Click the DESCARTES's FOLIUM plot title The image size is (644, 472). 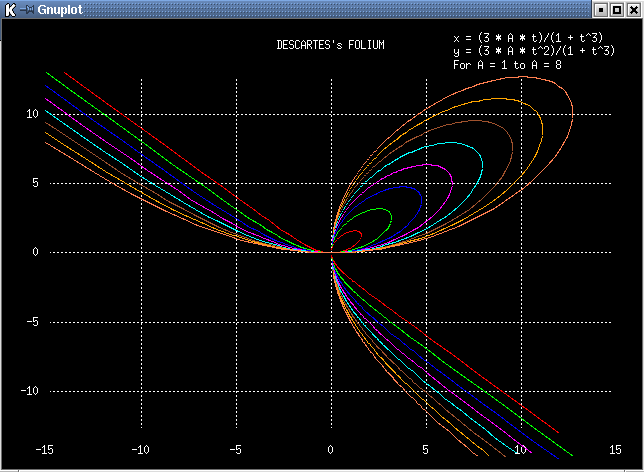click(330, 45)
